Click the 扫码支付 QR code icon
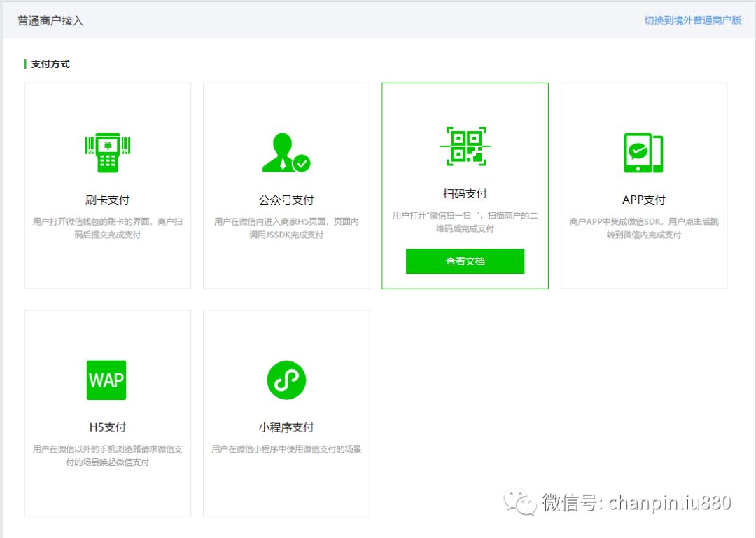The height and width of the screenshot is (538, 756). [x=465, y=146]
